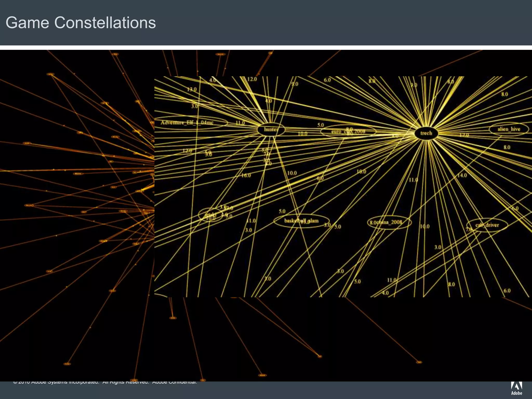532x399 pixels.
Task: Click the Game Constellations slide title
Action: click(x=81, y=23)
